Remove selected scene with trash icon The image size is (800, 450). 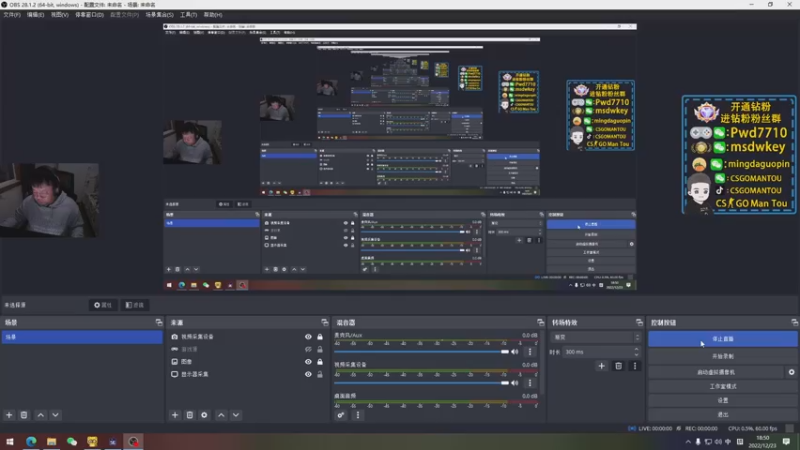click(x=24, y=415)
